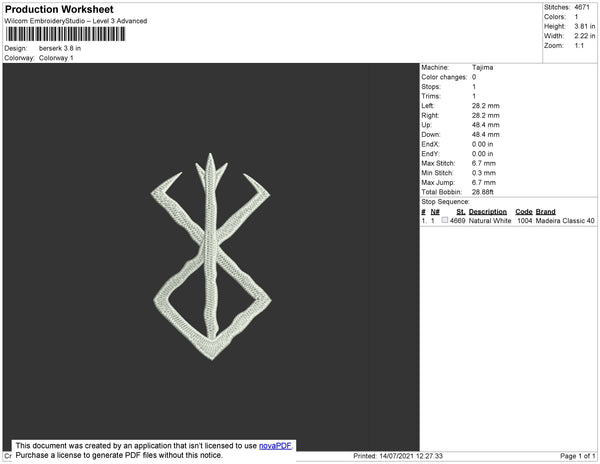Select the Zoom 1:1 value
Screen dimensions: 600x464
coord(579,46)
